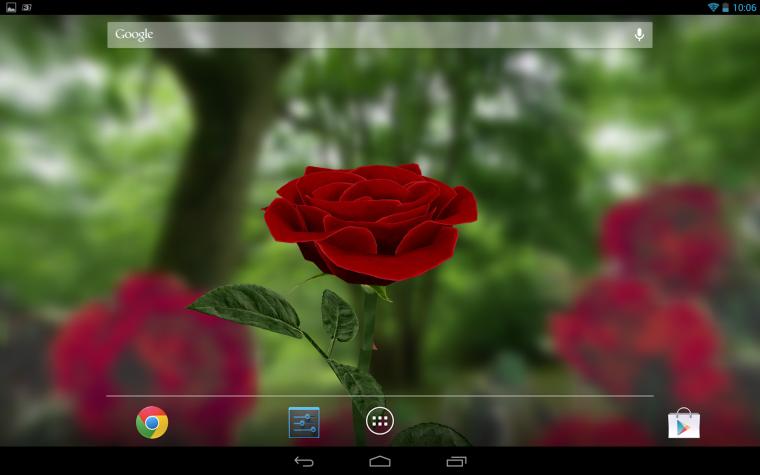Click the battery level indicator

point(726,7)
